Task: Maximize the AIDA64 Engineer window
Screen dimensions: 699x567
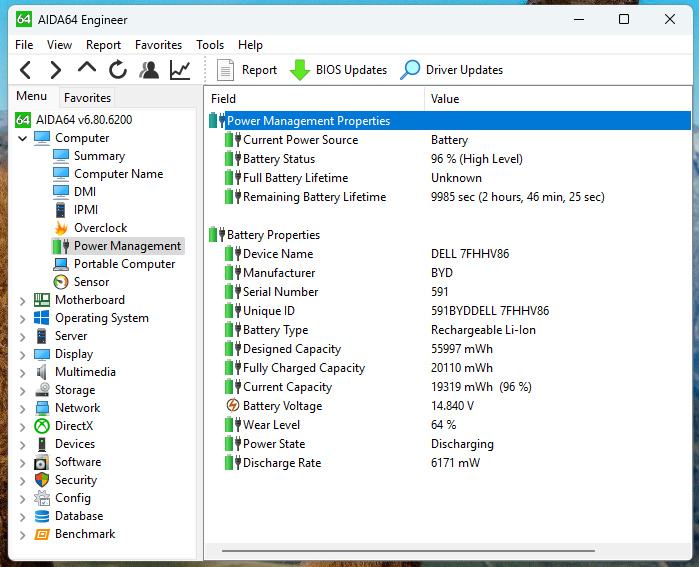Action: point(624,19)
